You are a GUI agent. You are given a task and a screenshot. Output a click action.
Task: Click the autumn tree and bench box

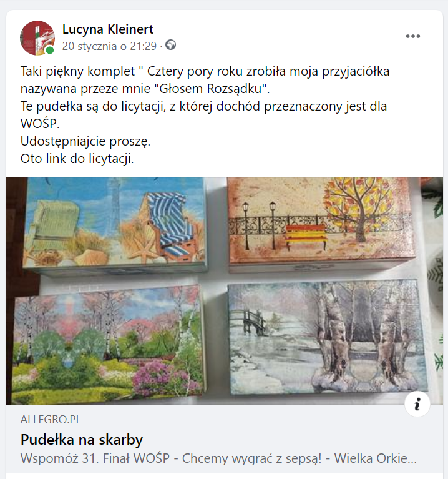click(x=321, y=223)
